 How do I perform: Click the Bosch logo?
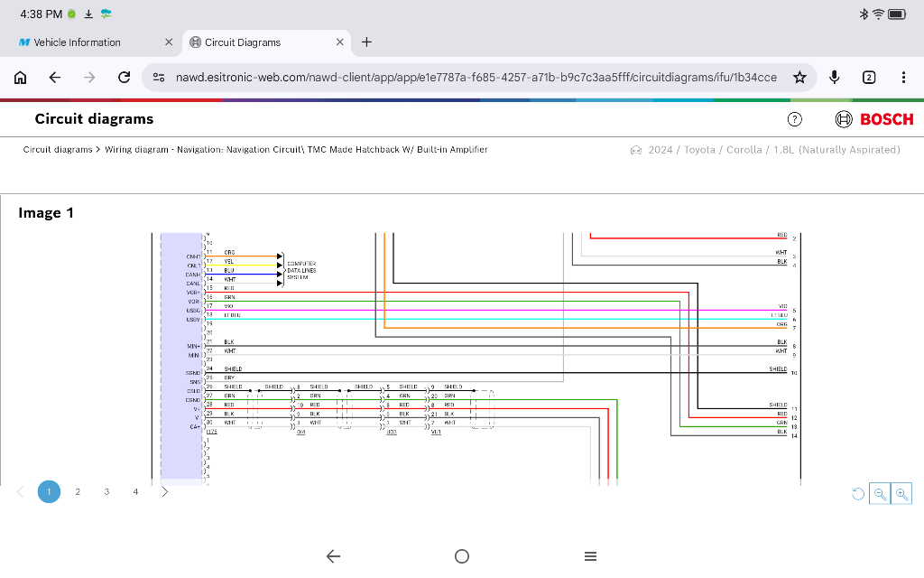point(874,119)
